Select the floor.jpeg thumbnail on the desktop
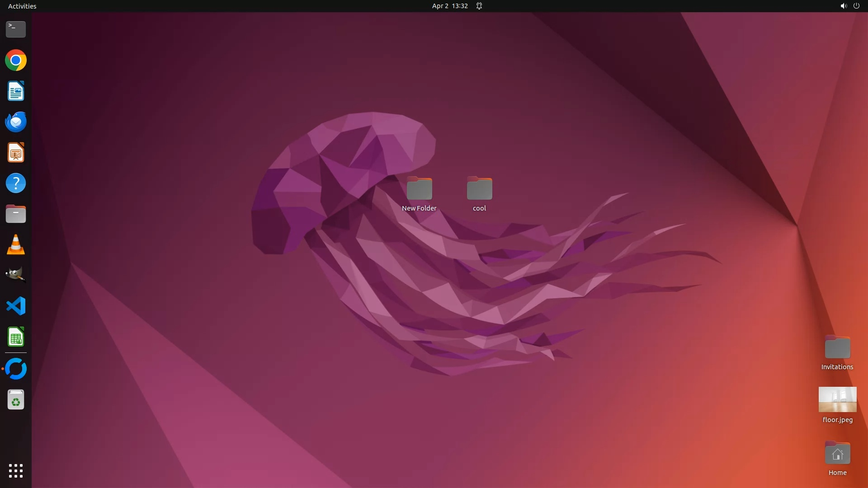Viewport: 868px width, 488px height. 837,399
